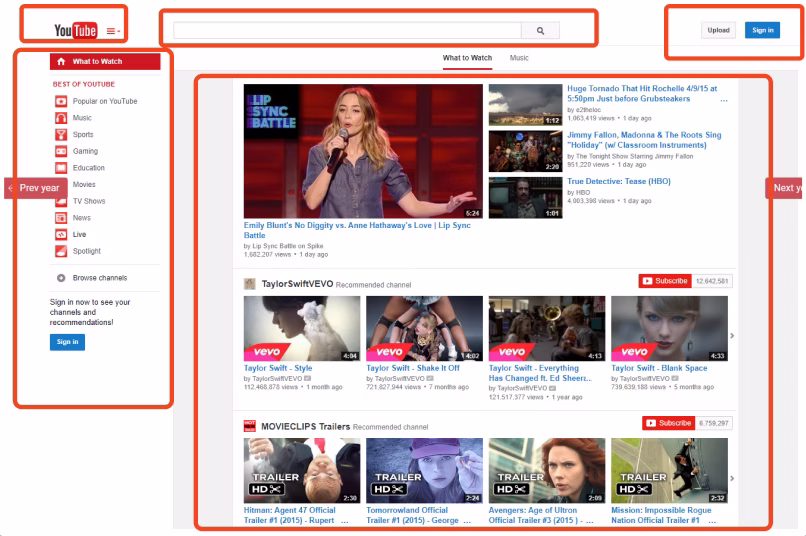
Task: Subscribe to TaylorSwiftVEVO channel
Action: [665, 281]
